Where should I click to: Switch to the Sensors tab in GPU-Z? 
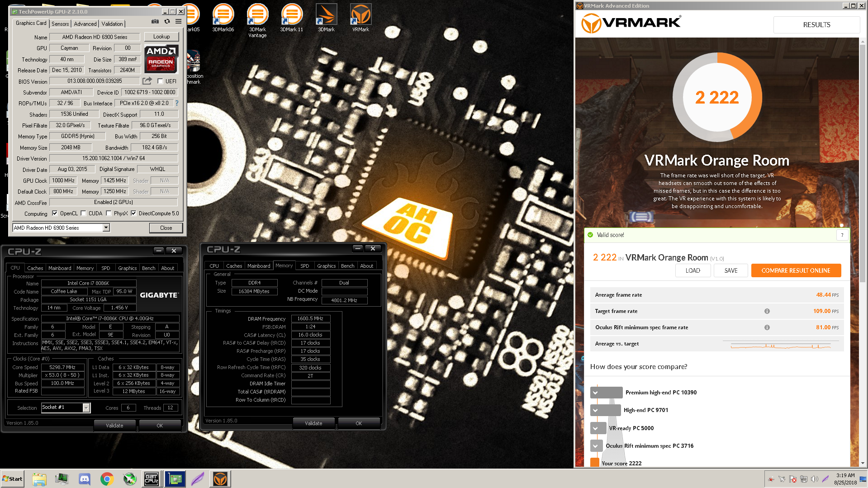pos(60,24)
